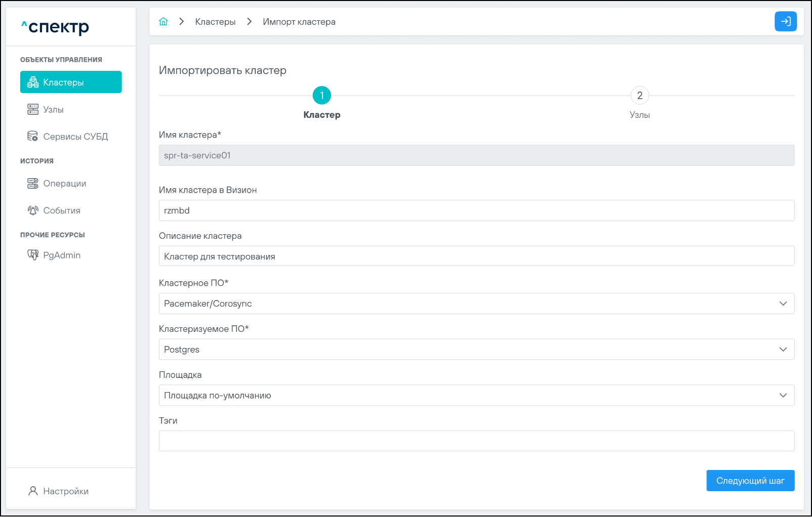Click the PgAdmin elephant icon

tap(33, 255)
